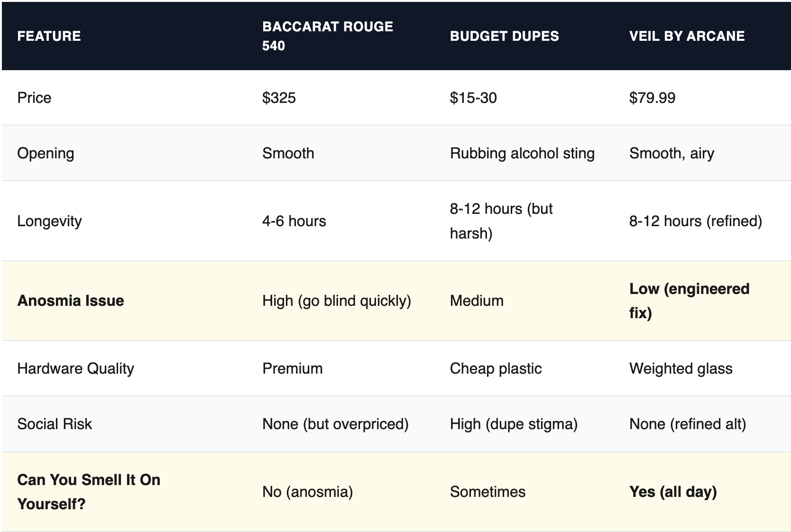Click the High (go blind quickly) cell

(x=336, y=301)
